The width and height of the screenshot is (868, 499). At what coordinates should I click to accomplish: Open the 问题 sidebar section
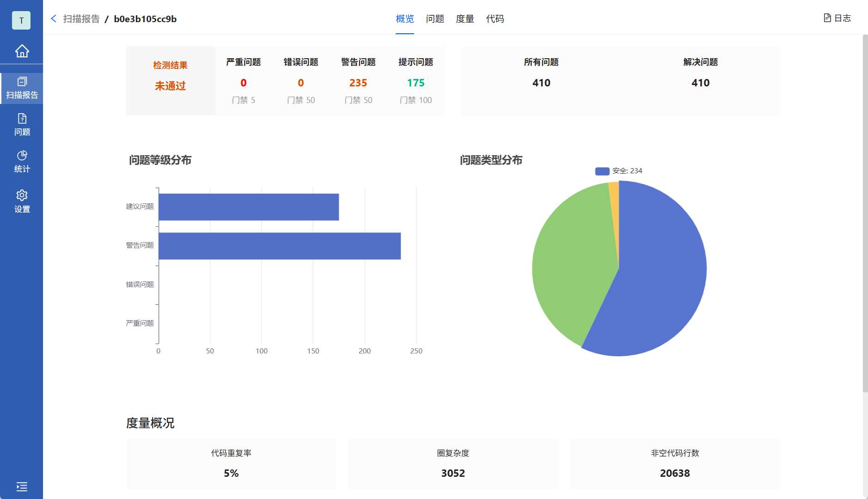coord(22,125)
